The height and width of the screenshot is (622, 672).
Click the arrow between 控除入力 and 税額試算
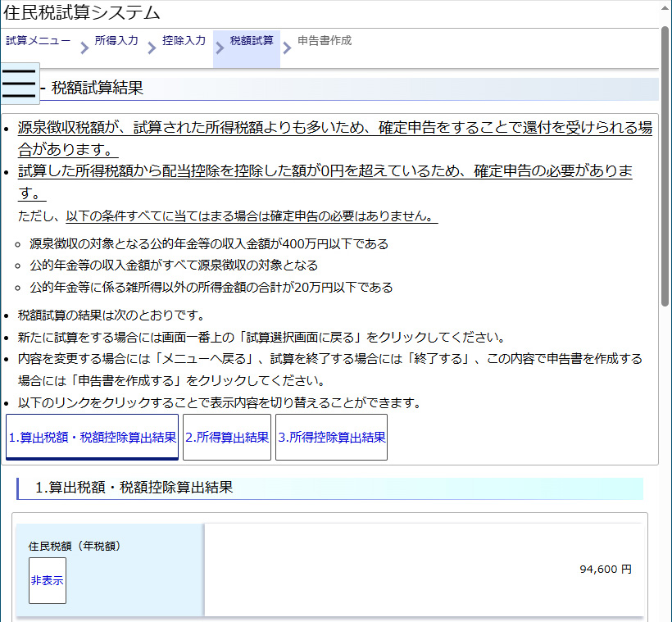pos(219,48)
